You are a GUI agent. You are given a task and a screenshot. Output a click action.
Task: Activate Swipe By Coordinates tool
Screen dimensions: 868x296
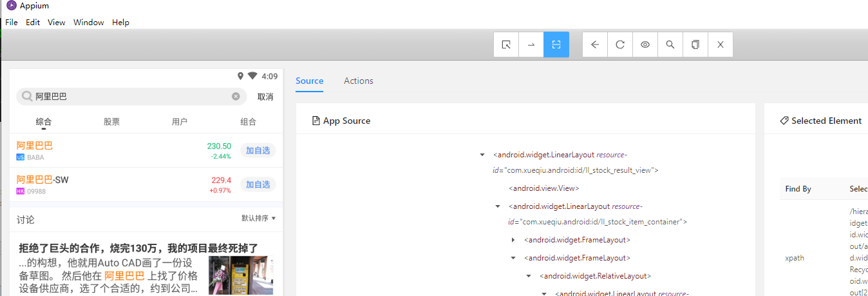pyautogui.click(x=531, y=44)
